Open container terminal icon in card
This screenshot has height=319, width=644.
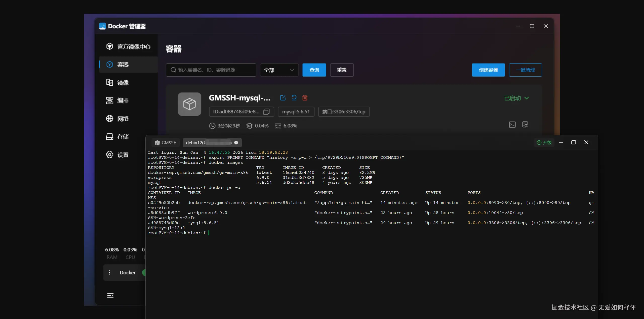(512, 125)
